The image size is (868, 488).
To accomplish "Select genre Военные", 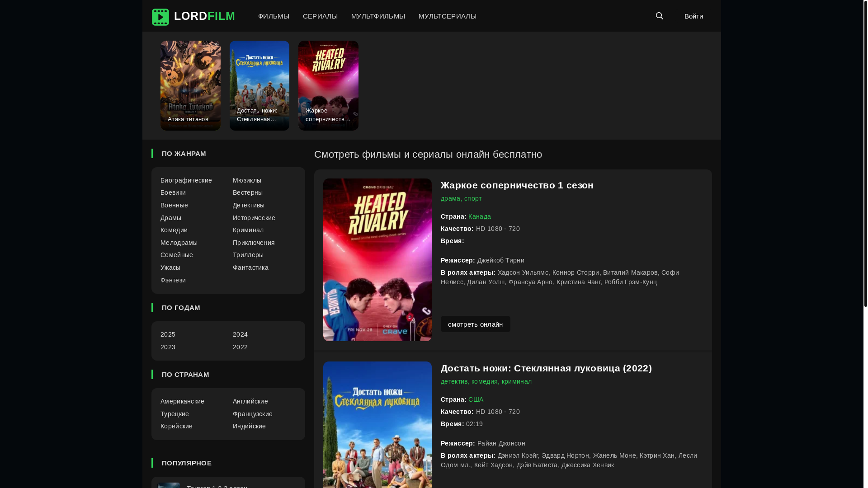I will coord(174,205).
